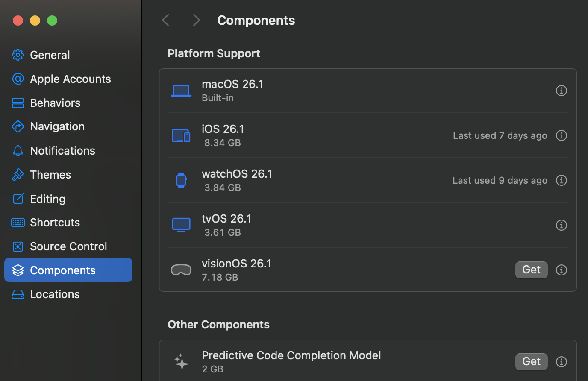
Task: Click the watchOS watch icon
Action: click(x=181, y=180)
